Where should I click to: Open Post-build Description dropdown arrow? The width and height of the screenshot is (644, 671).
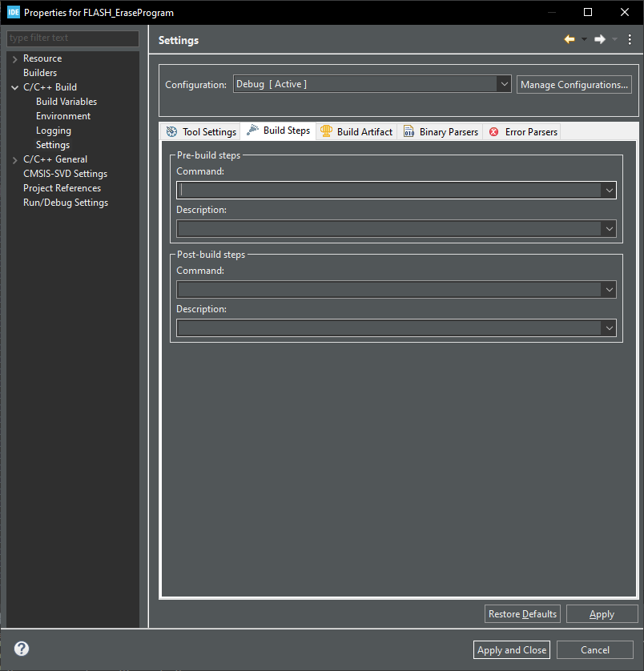click(609, 328)
